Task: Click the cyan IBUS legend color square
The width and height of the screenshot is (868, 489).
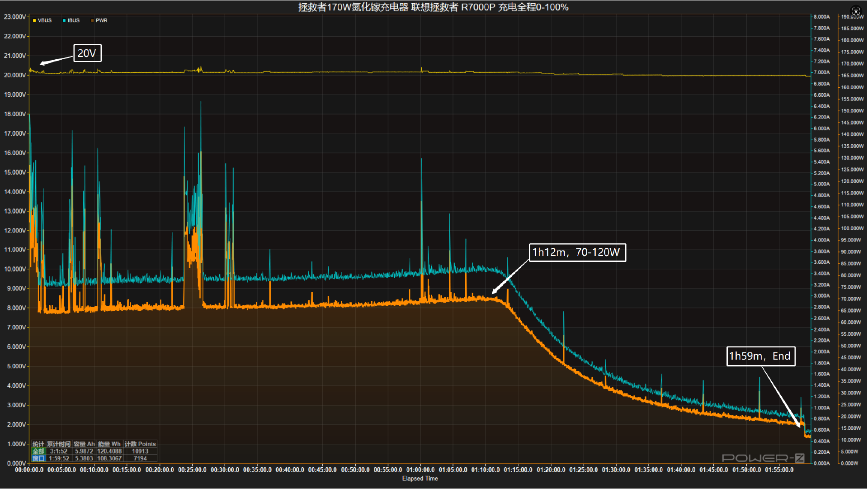Action: 64,20
